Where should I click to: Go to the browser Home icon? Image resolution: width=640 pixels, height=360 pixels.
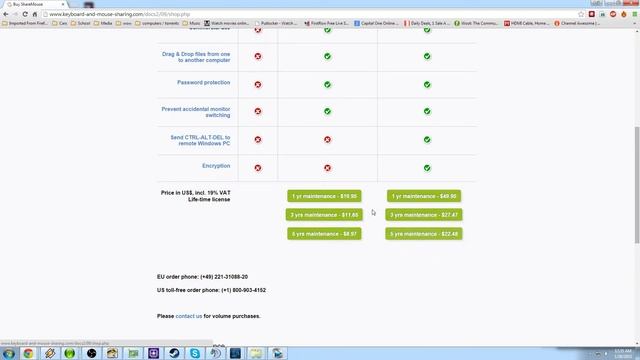coord(35,14)
